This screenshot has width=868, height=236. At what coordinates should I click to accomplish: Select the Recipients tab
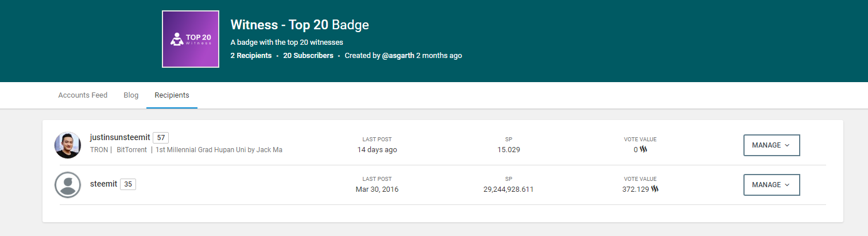tap(172, 95)
